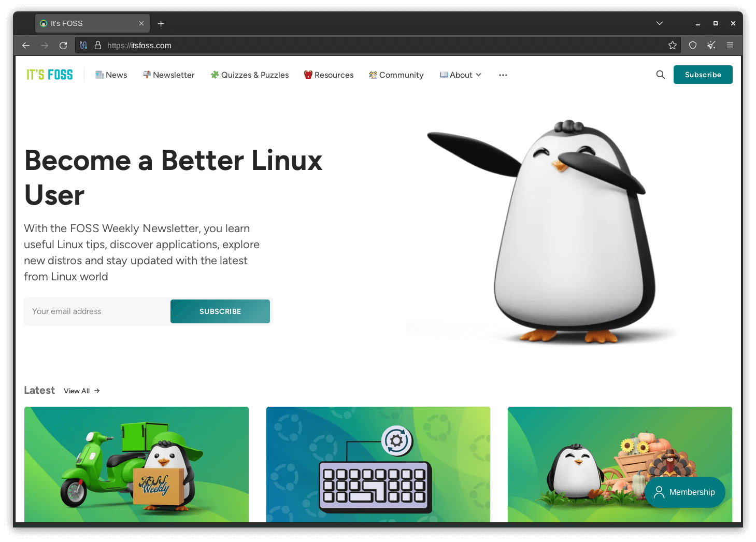Viewport: 756px width, 542px height.
Task: Expand the About navigation dropdown
Action: [x=460, y=75]
